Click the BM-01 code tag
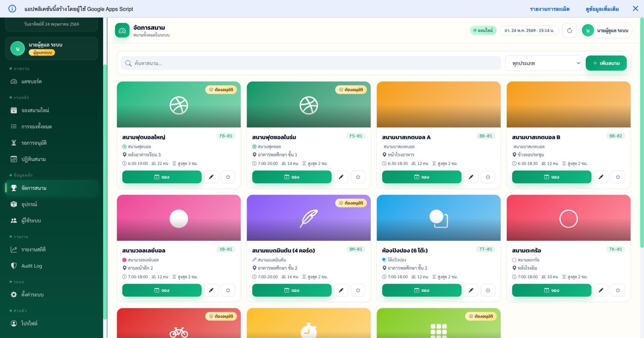 click(x=356, y=249)
